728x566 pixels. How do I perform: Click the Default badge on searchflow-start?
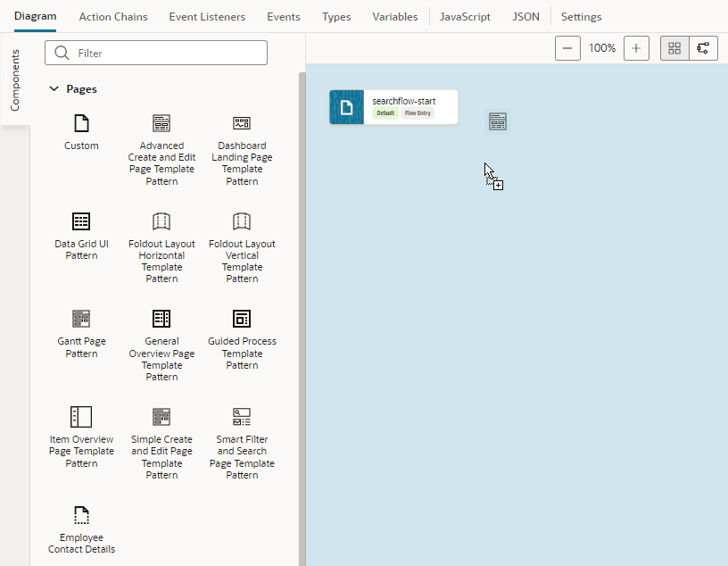pyautogui.click(x=385, y=113)
